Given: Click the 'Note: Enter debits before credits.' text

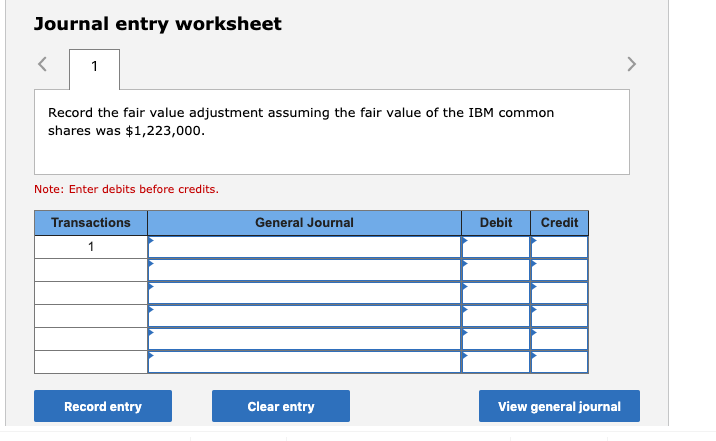Looking at the screenshot, I should click(x=126, y=189).
